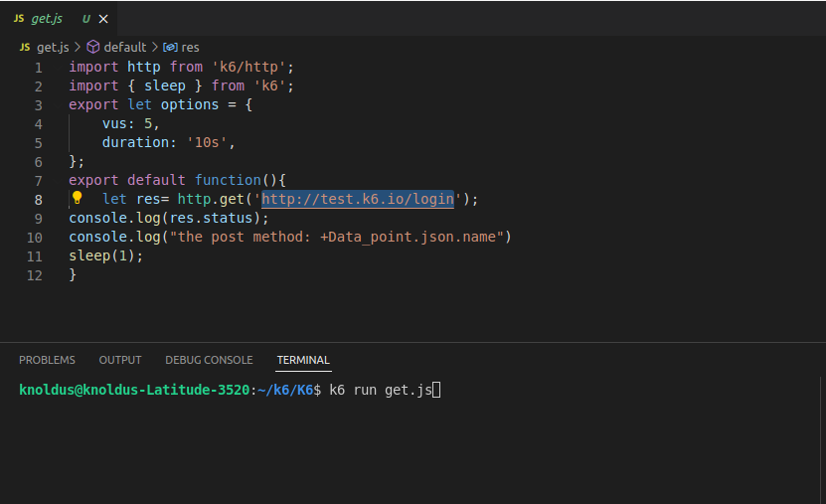The width and height of the screenshot is (826, 504).
Task: Click the http://test.k6.io/login URL in code
Action: (x=358, y=199)
